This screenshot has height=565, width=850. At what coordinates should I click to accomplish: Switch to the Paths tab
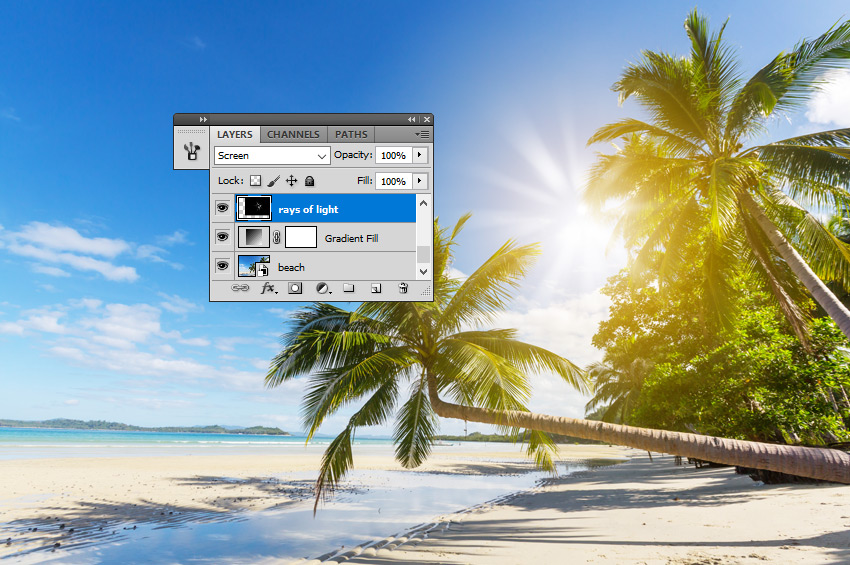pos(351,134)
